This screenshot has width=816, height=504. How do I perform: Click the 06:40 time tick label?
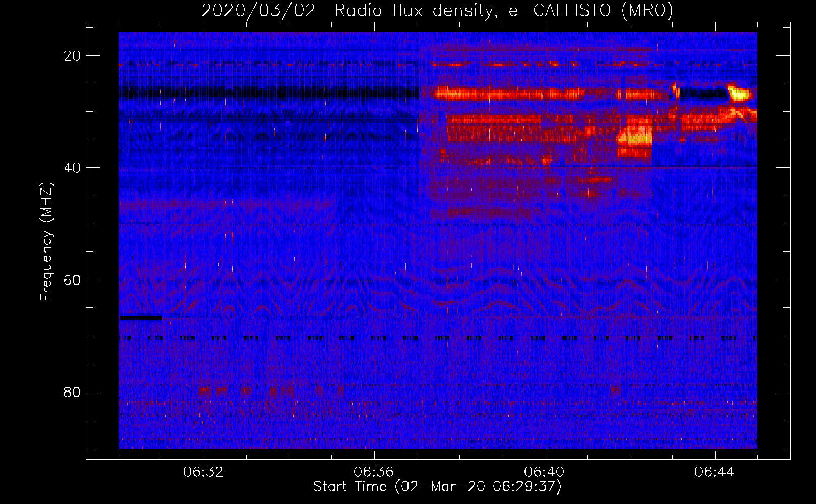click(544, 472)
